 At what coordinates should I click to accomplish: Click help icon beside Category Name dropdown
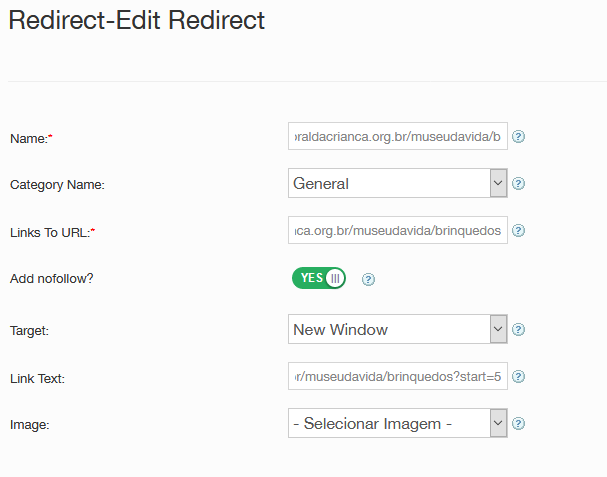[519, 184]
